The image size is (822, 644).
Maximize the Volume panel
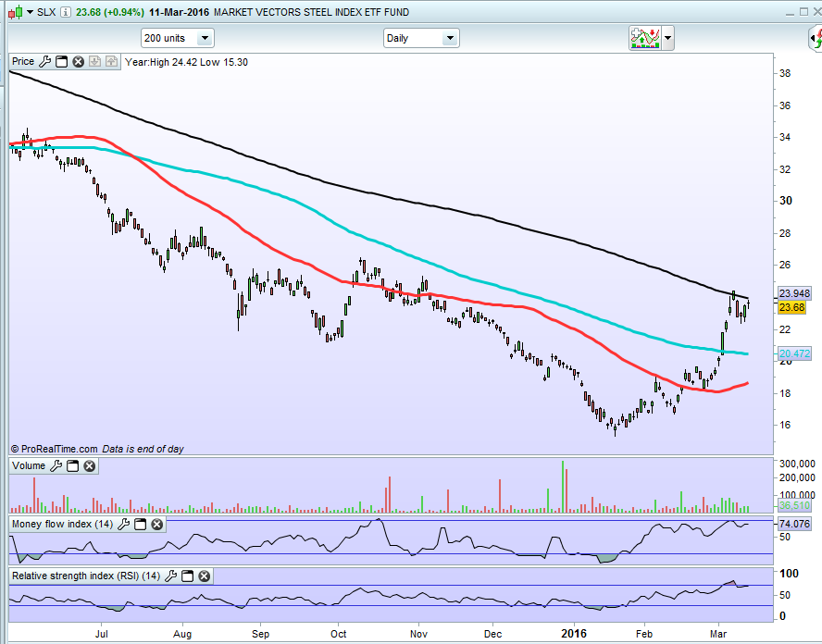(x=73, y=465)
